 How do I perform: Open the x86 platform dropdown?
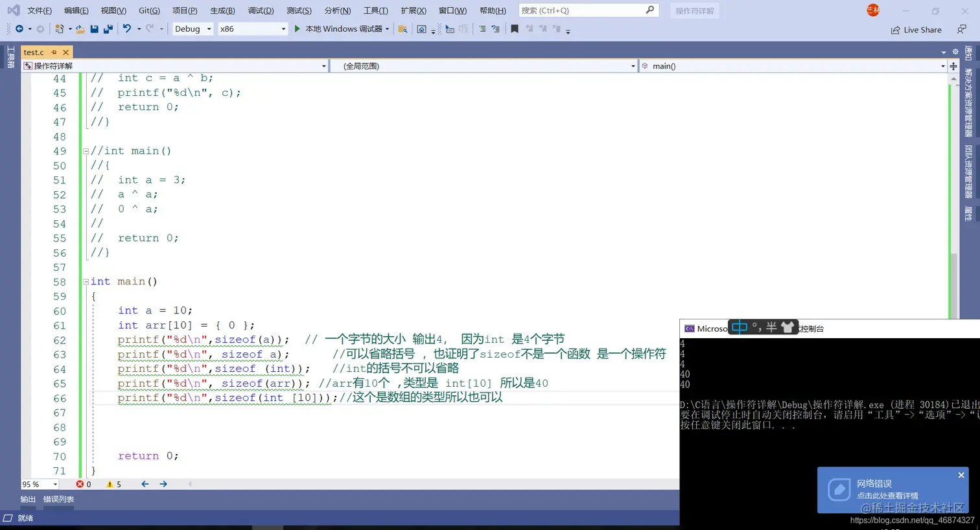(252, 29)
